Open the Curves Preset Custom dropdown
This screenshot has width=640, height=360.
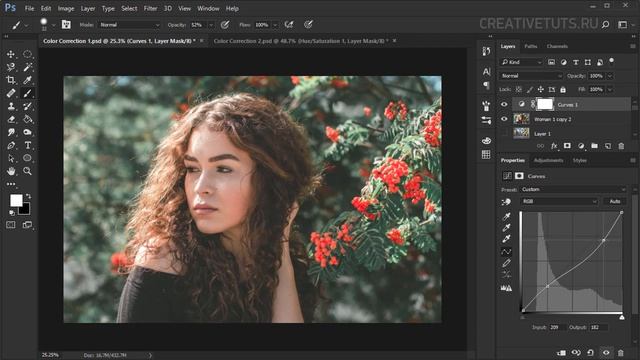point(573,189)
